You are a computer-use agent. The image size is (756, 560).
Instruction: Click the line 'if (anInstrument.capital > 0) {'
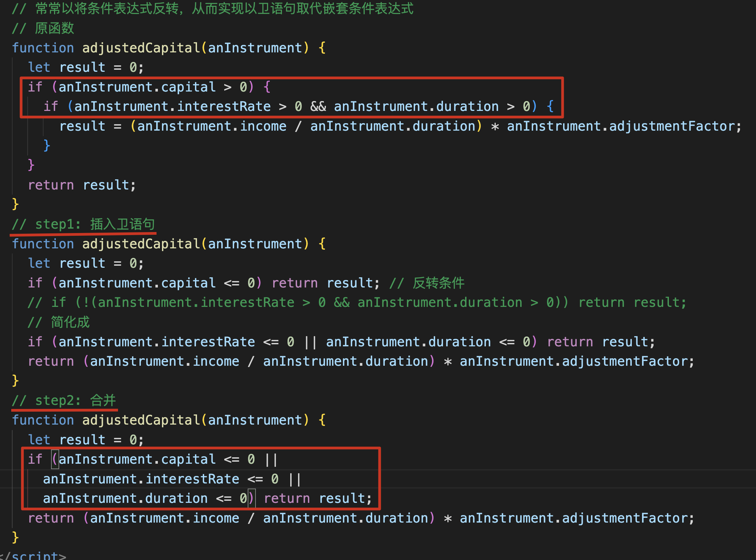click(149, 87)
